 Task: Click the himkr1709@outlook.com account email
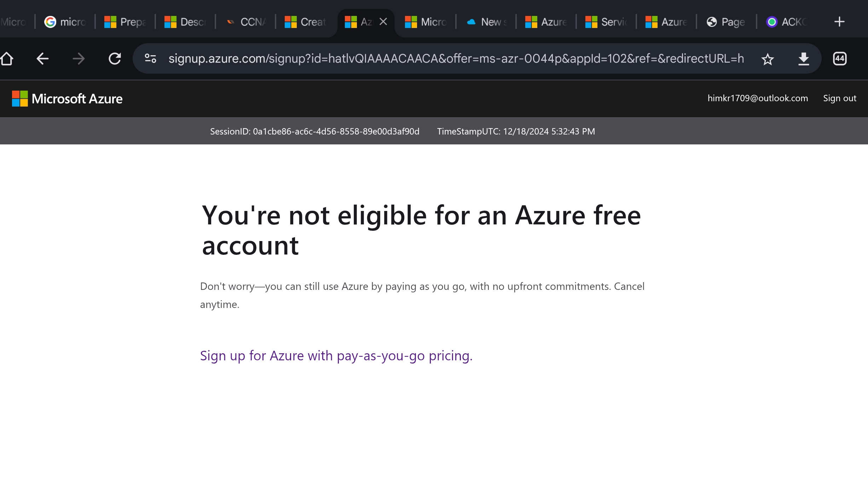758,98
